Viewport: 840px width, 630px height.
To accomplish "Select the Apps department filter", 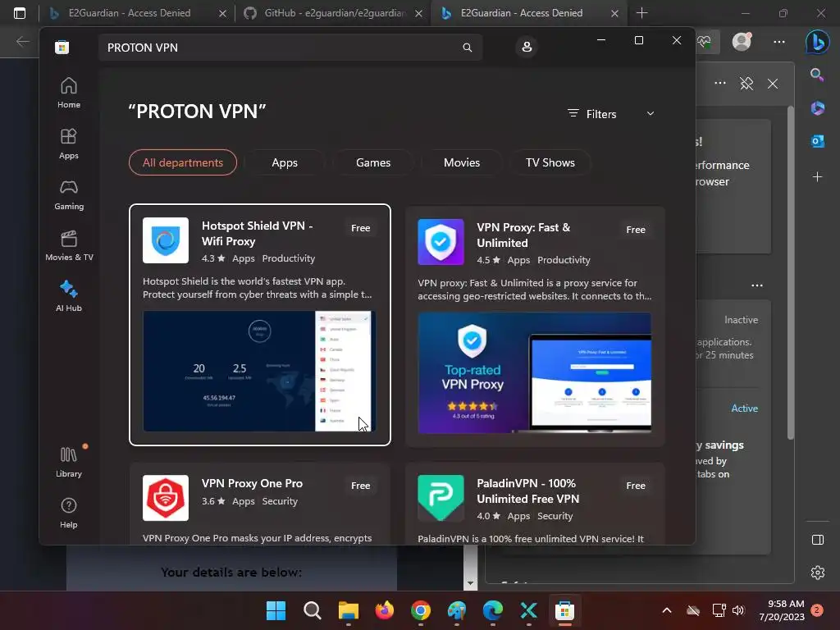I will click(x=285, y=162).
